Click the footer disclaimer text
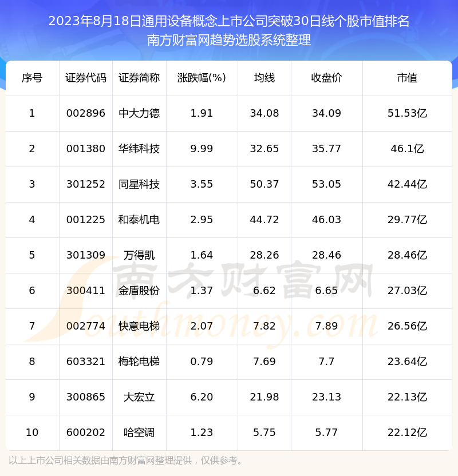 pos(126,461)
